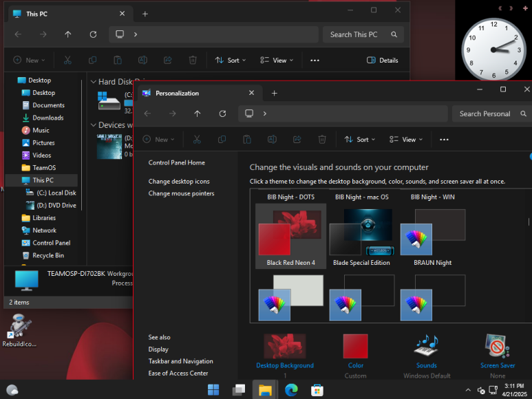The height and width of the screenshot is (399, 532).
Task: Click Rename icon in Personalization toolbar
Action: click(272, 140)
